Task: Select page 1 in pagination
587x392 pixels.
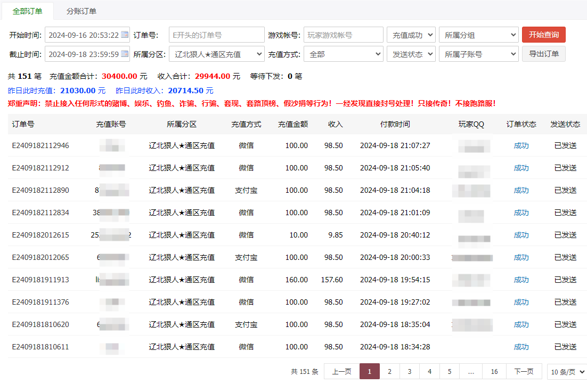Action: point(370,371)
